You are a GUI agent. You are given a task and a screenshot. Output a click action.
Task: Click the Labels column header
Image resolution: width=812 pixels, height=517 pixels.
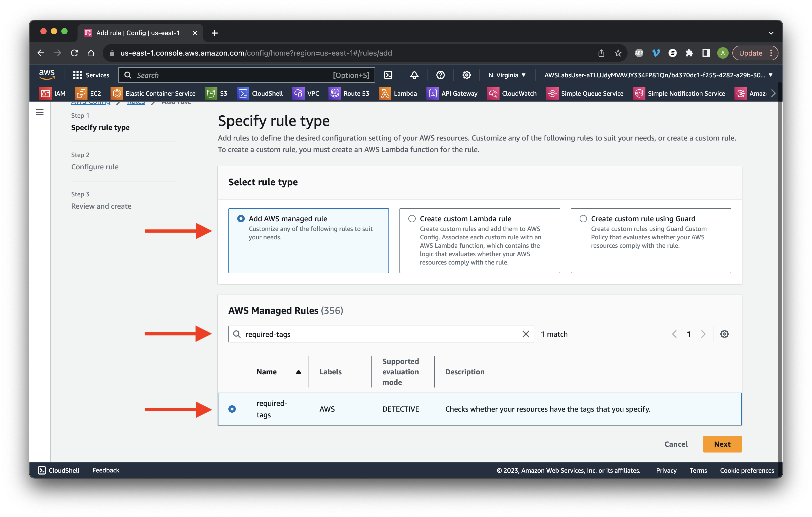[x=331, y=371]
